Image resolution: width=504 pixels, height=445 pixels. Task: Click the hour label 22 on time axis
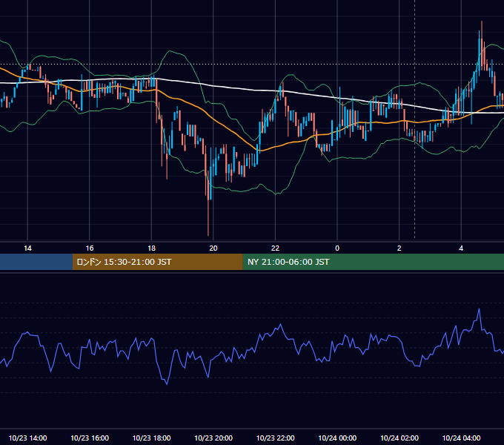(275, 248)
